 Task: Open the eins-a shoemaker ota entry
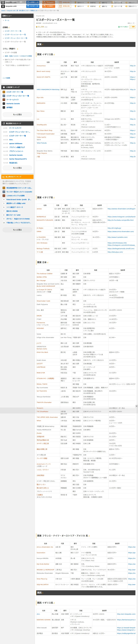coord(45,547)
